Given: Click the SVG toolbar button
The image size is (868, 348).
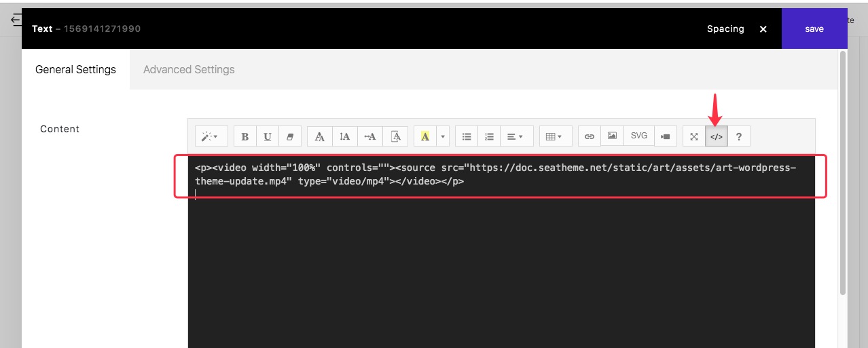Looking at the screenshot, I should click(639, 136).
